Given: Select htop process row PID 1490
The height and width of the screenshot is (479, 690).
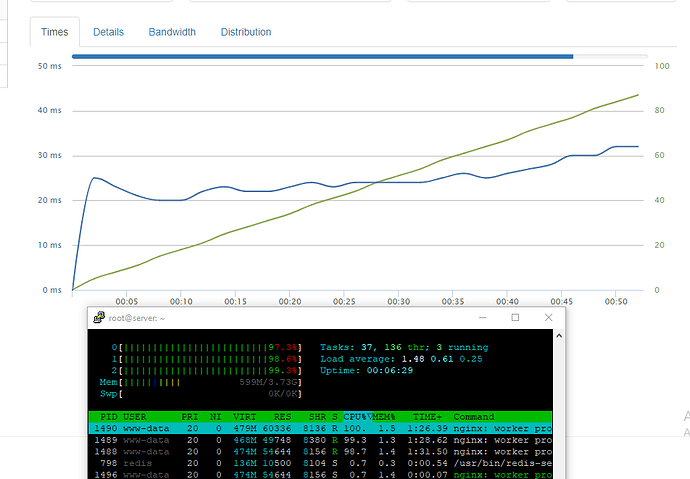Looking at the screenshot, I should point(320,428).
